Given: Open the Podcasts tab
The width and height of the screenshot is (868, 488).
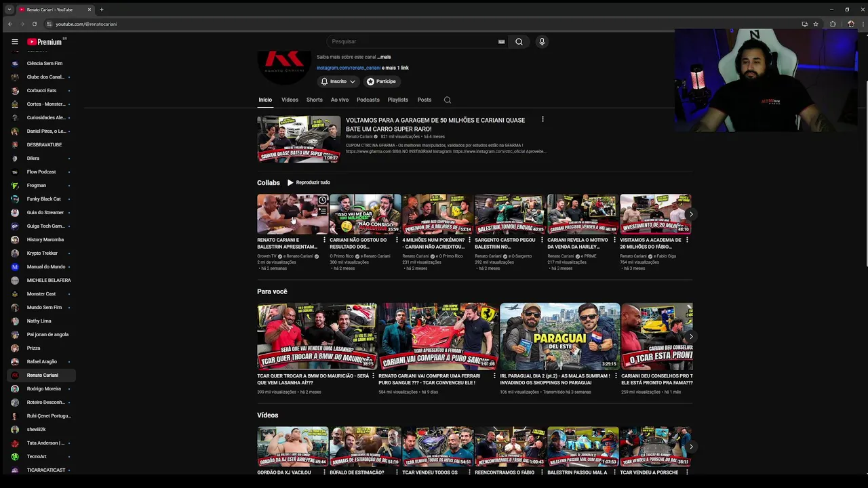Looking at the screenshot, I should click(x=368, y=100).
